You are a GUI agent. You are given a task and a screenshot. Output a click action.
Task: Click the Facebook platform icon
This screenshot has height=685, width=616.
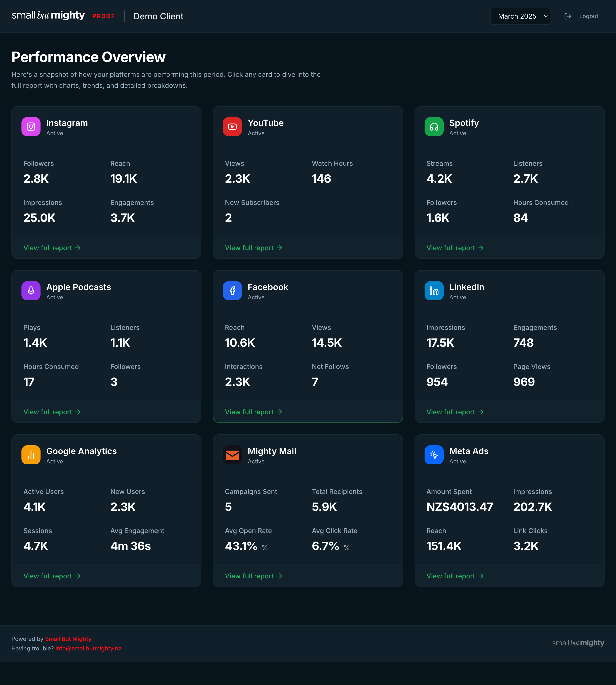(232, 291)
